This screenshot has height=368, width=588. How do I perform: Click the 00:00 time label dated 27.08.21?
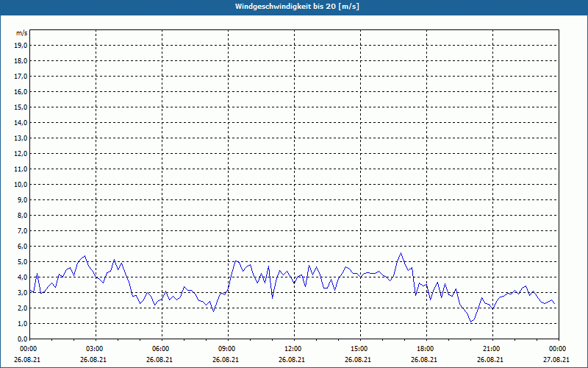pyautogui.click(x=559, y=349)
